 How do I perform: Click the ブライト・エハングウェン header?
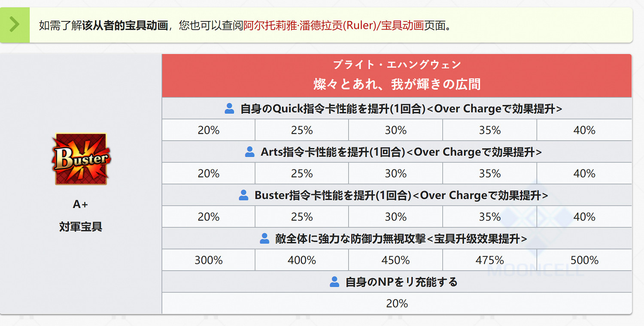397,64
